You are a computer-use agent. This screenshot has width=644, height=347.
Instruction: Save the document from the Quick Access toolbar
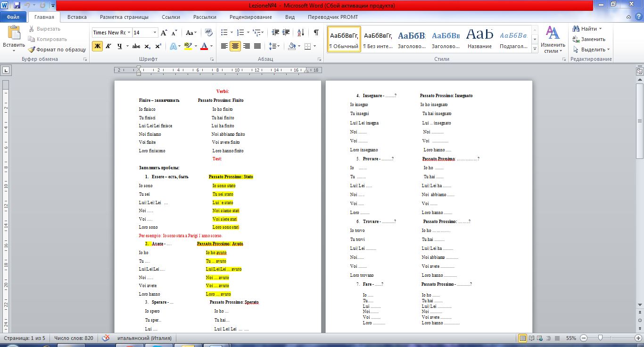(17, 6)
